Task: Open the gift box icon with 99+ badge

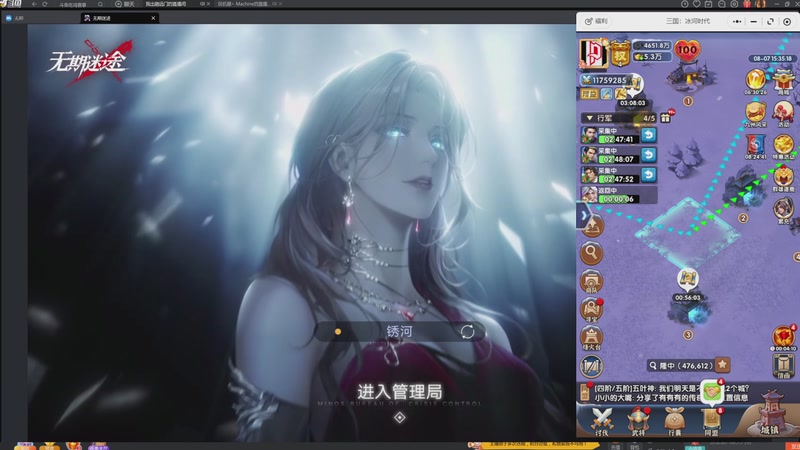Action: 666,117
